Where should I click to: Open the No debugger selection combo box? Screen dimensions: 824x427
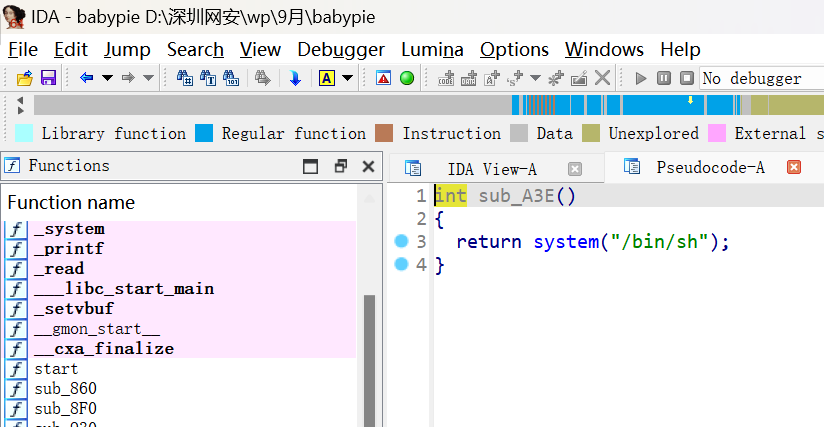coord(760,78)
